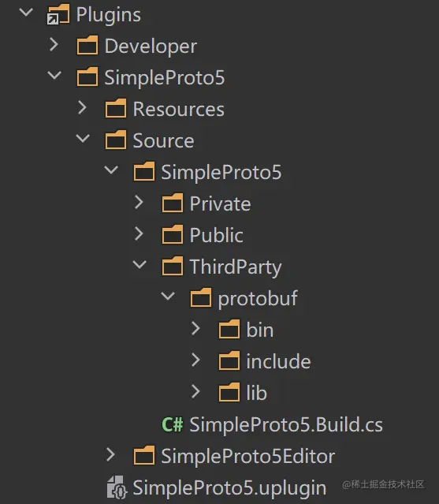439x504 pixels.
Task: Select the SimpleProto5 label below Source
Action: point(221,172)
